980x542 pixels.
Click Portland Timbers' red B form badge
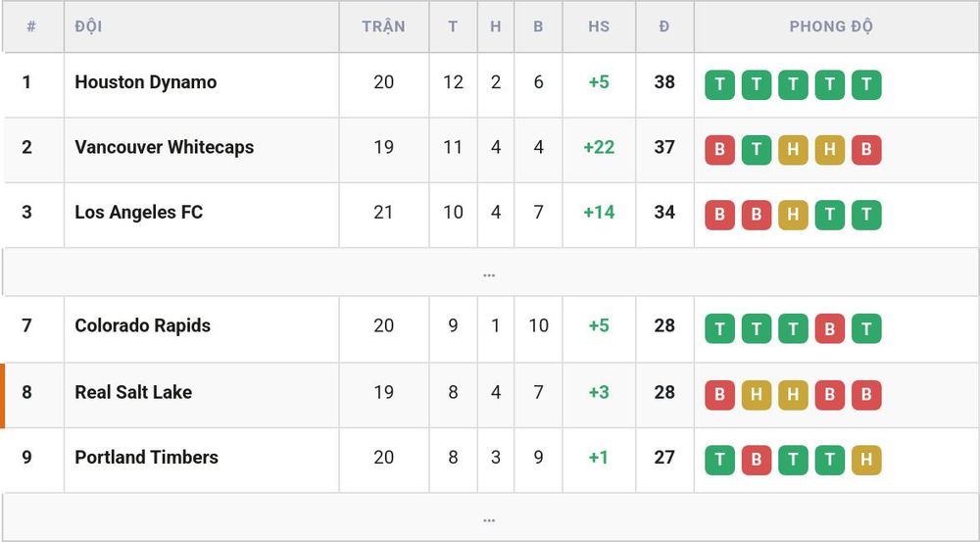(757, 460)
